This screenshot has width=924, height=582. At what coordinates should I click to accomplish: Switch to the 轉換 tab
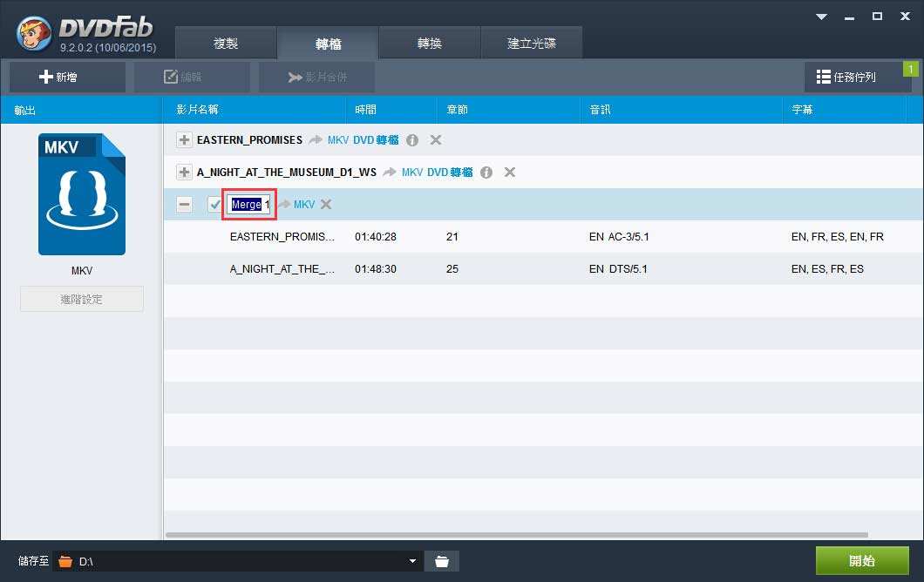pos(430,43)
